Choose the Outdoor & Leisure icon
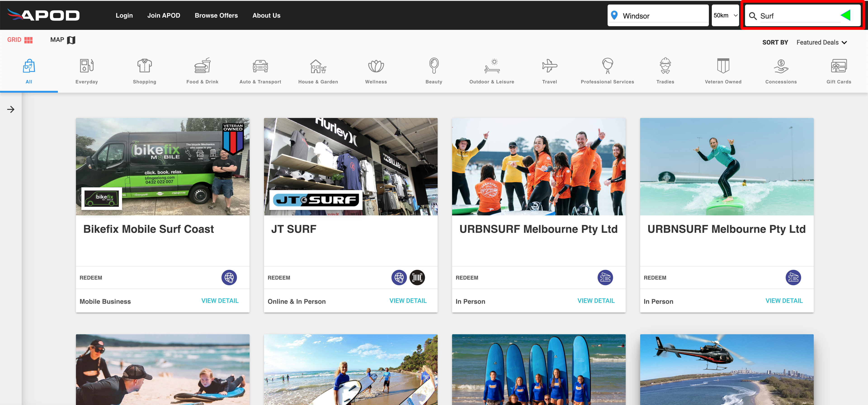This screenshot has height=405, width=868. tap(492, 66)
